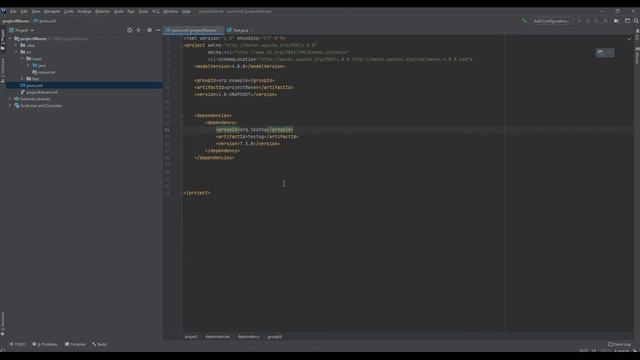Open the Build menu
The image size is (640, 360).
coord(119,11)
